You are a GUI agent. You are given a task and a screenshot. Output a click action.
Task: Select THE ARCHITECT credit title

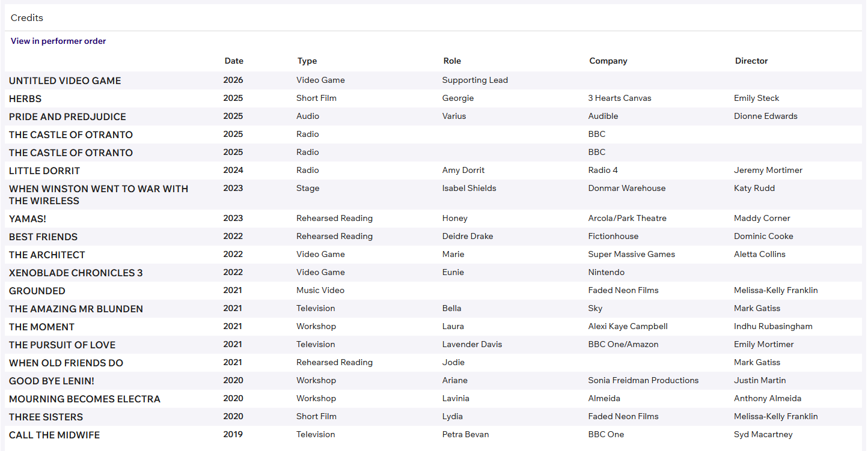47,255
